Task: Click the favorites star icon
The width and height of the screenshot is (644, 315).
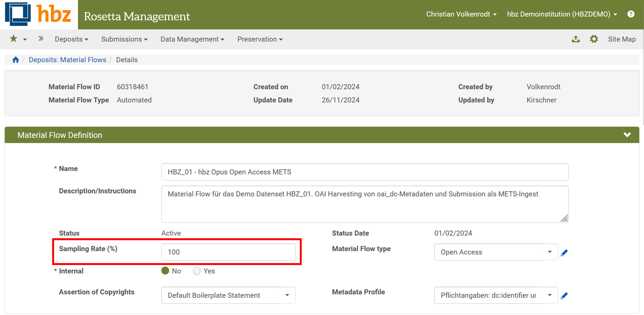Action: 14,39
